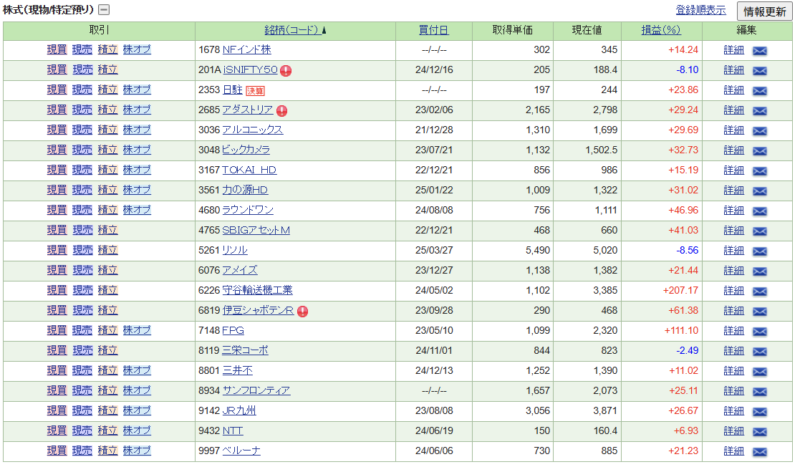Click envelope icon in 3048 ビックカメラ row

click(760, 151)
